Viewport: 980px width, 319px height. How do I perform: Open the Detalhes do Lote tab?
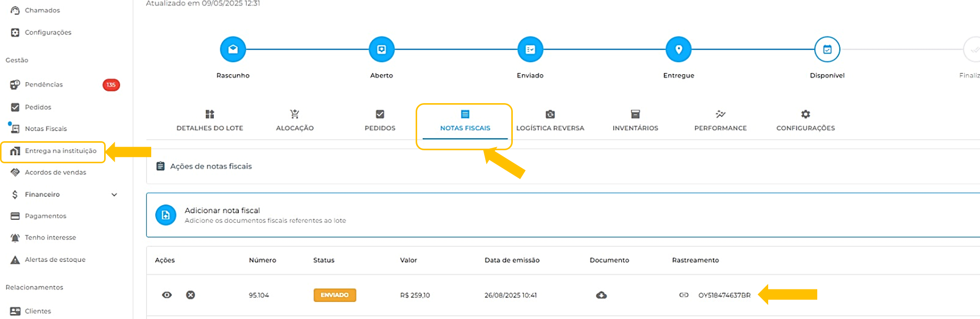tap(209, 121)
